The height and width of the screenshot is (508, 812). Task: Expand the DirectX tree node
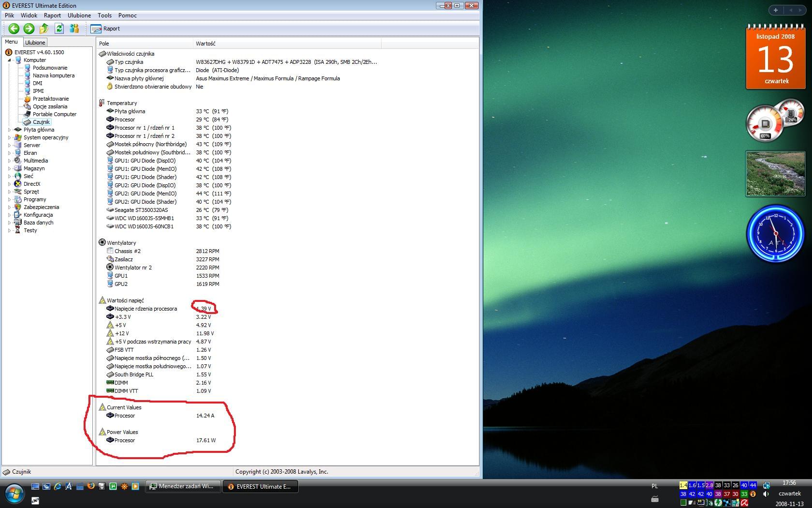[x=9, y=184]
